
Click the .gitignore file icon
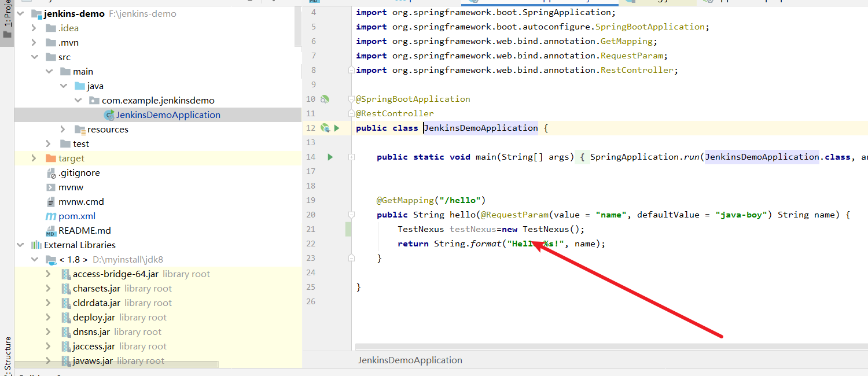(x=51, y=173)
